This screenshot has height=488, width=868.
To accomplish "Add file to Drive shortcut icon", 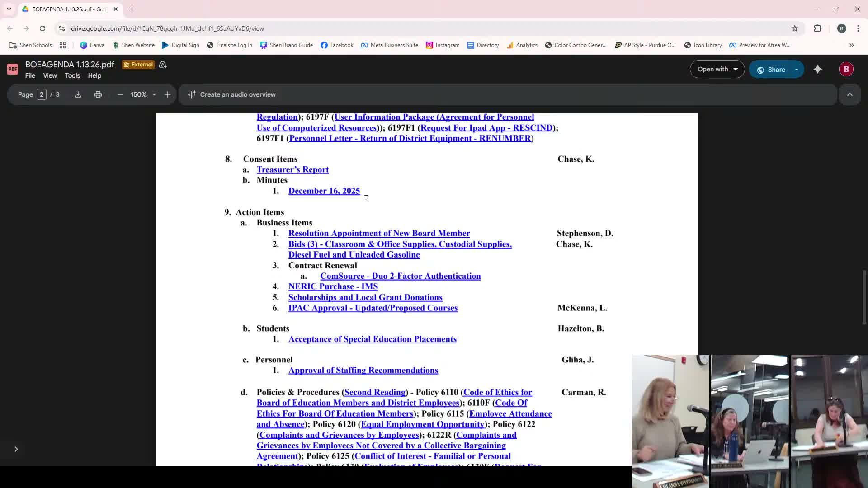I will 163,65.
